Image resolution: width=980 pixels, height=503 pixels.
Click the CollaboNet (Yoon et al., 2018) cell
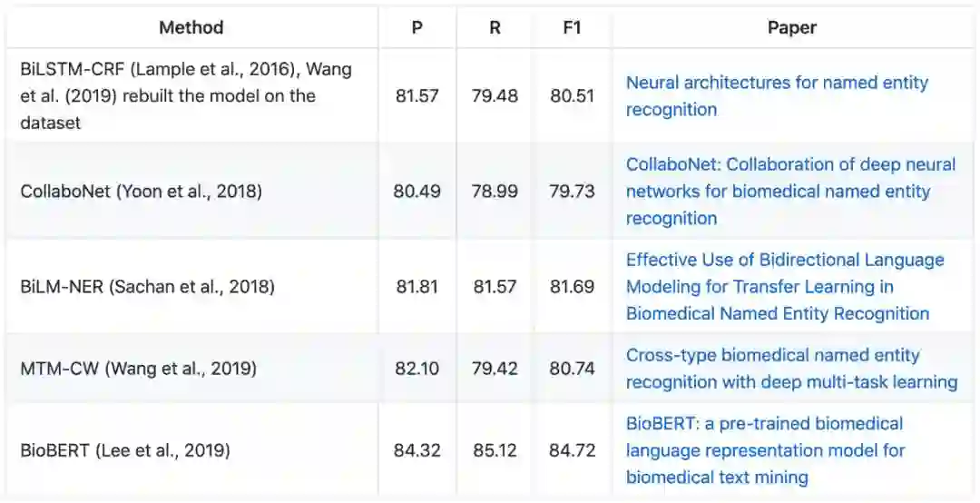pyautogui.click(x=141, y=192)
